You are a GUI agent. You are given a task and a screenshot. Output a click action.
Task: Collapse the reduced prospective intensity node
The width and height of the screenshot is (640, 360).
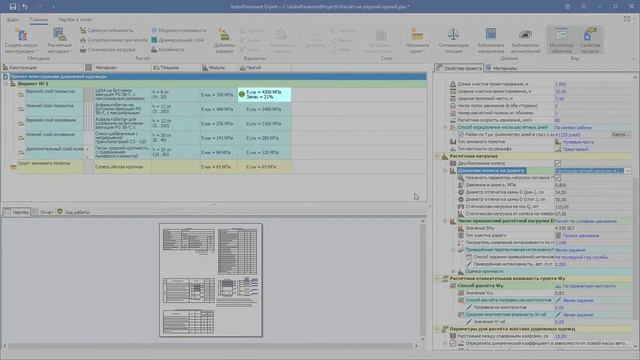(453, 250)
